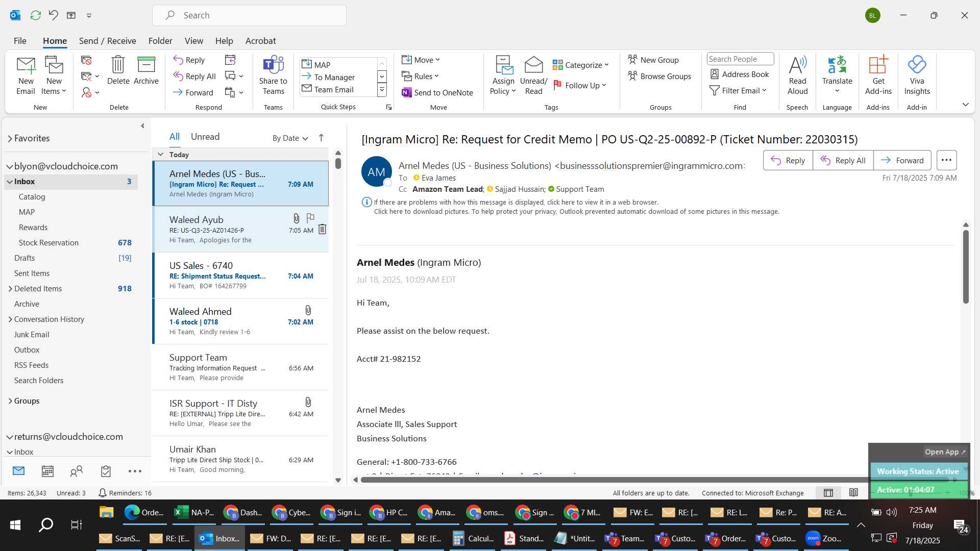This screenshot has width=980, height=551.
Task: Click Forward button in message header
Action: click(902, 160)
